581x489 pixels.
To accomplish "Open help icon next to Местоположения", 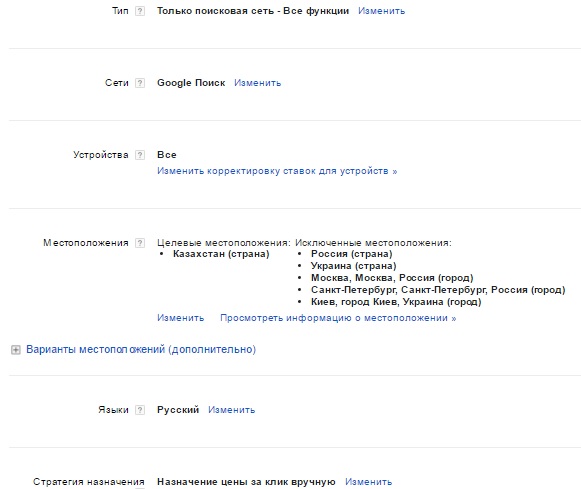I will 140,243.
